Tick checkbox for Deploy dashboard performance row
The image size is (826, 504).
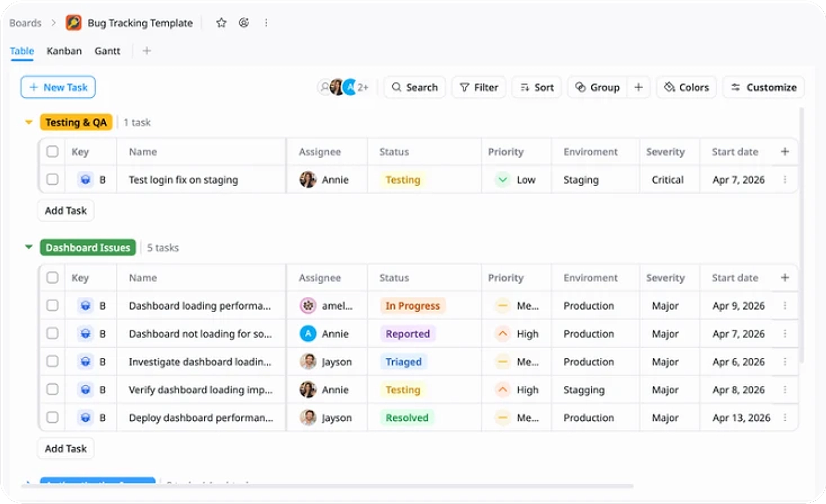(52, 417)
